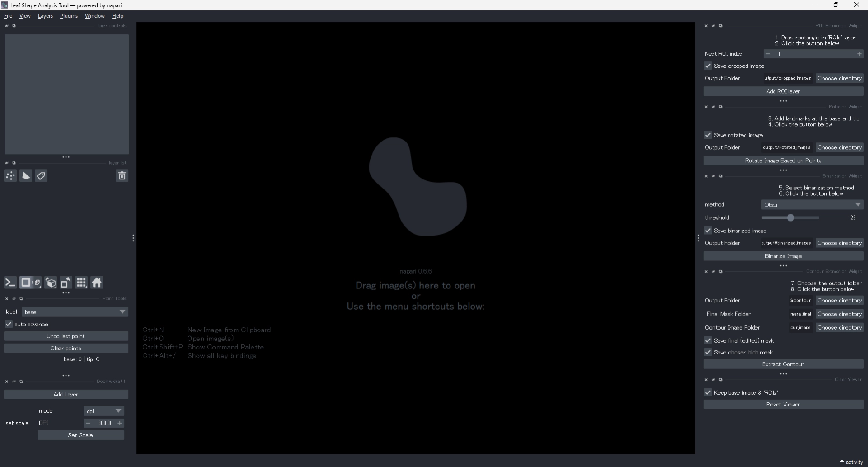Open the mode dropdown set to dpi
The width and height of the screenshot is (868, 467).
click(103, 411)
